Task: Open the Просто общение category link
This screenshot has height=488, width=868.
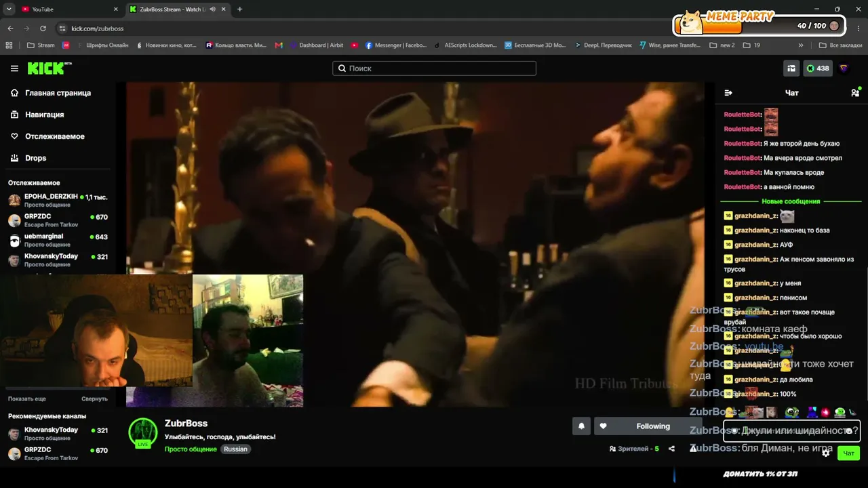Action: (x=191, y=449)
